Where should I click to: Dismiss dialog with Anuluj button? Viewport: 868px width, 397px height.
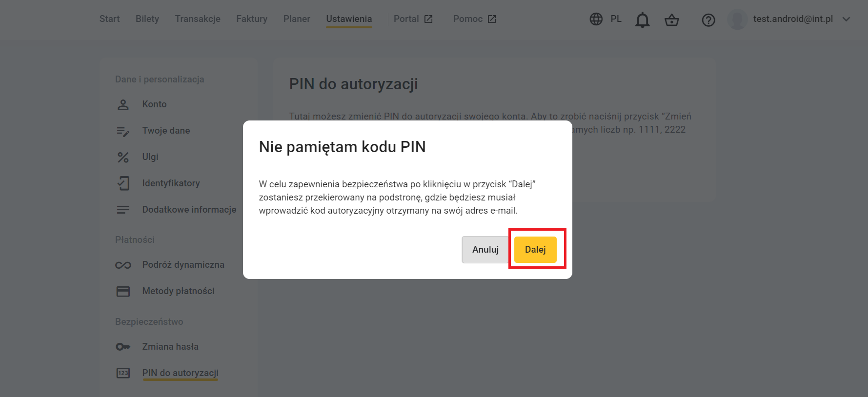tap(485, 250)
